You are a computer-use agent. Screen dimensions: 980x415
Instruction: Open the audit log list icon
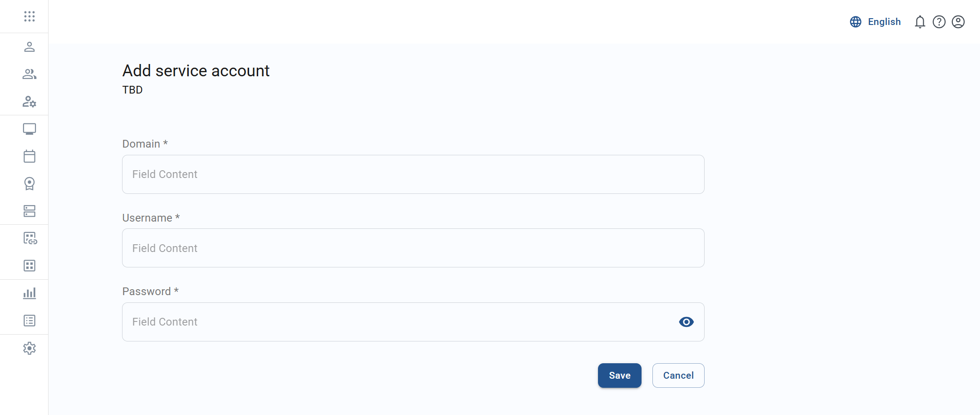[30, 320]
